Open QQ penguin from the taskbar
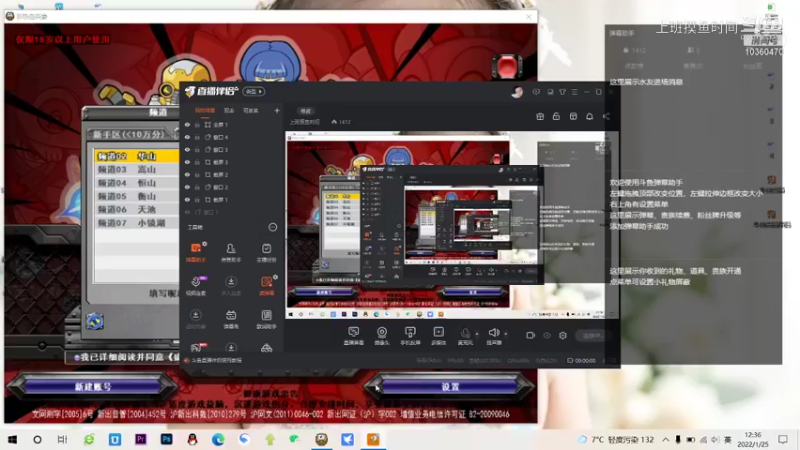 click(192, 439)
